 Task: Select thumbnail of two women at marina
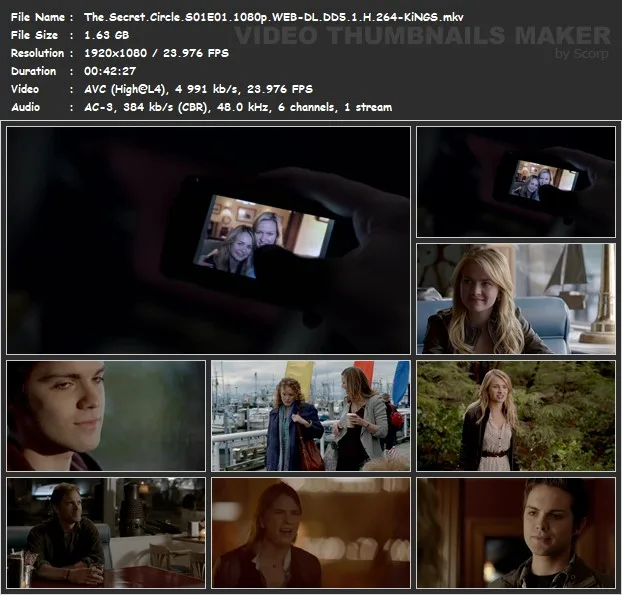[311, 416]
